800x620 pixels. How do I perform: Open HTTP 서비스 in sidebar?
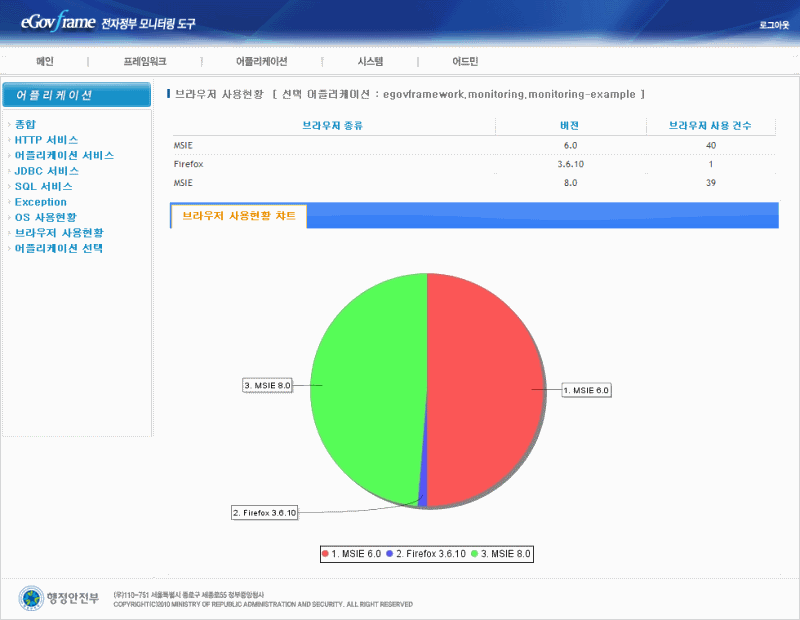pos(46,140)
